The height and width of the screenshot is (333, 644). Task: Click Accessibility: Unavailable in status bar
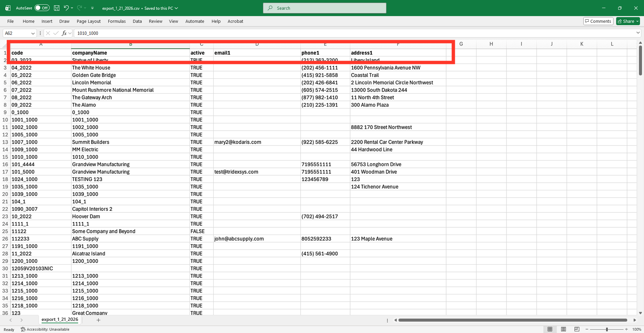coord(45,329)
